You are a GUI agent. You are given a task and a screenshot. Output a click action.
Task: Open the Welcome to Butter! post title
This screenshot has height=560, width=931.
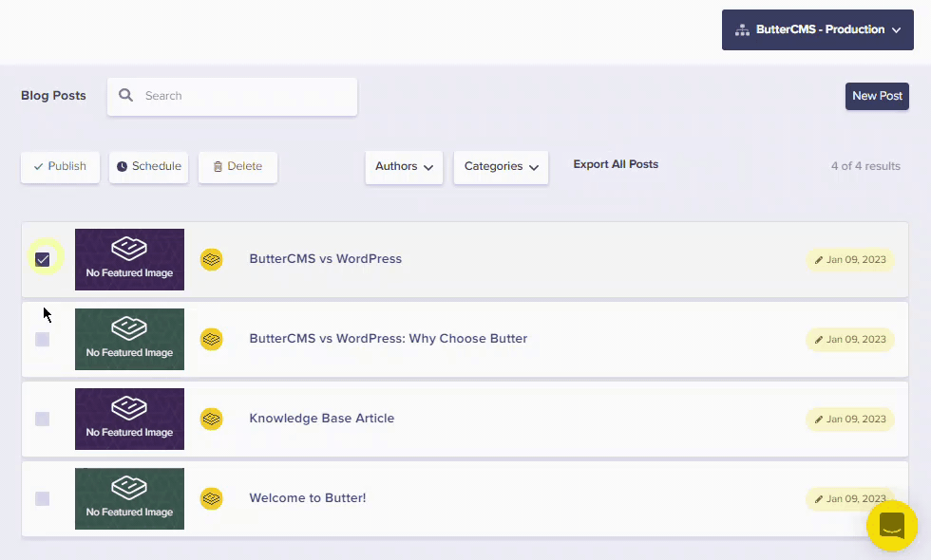point(307,498)
